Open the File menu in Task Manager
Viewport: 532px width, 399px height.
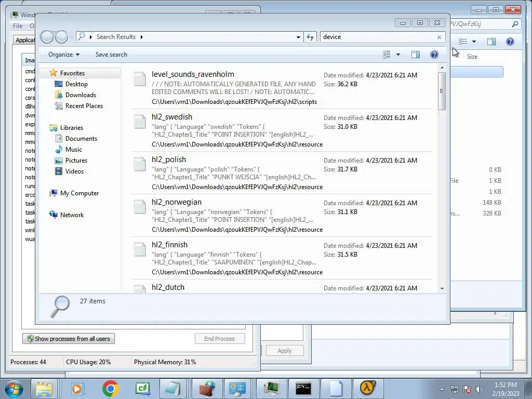pyautogui.click(x=18, y=26)
